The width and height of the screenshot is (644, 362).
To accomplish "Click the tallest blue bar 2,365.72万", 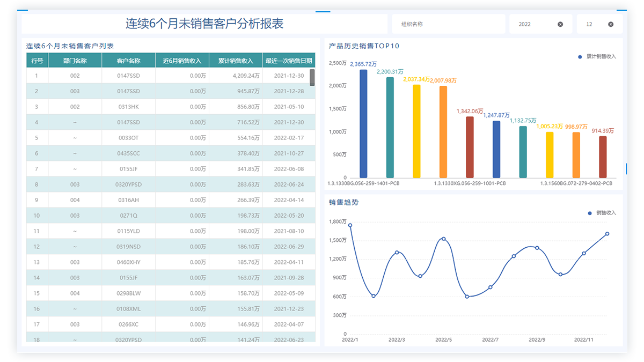I will [363, 124].
